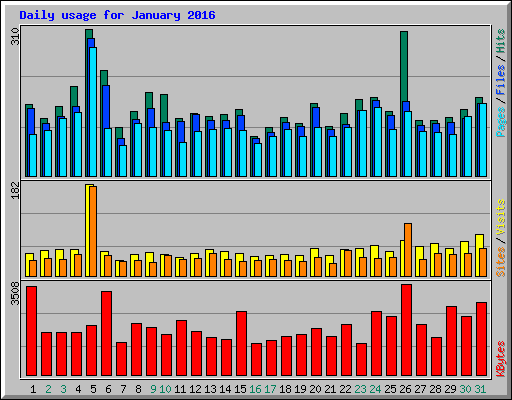
Task: Click the cyan Pages bar for day 24
Action: click(x=378, y=142)
